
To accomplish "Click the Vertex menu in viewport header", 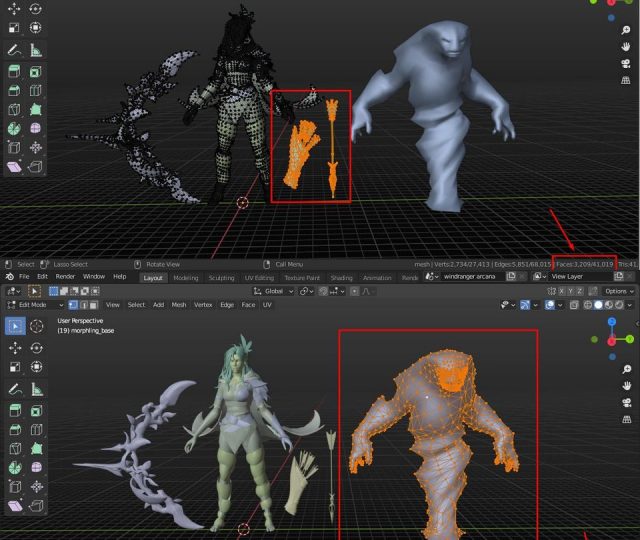I will tap(203, 305).
